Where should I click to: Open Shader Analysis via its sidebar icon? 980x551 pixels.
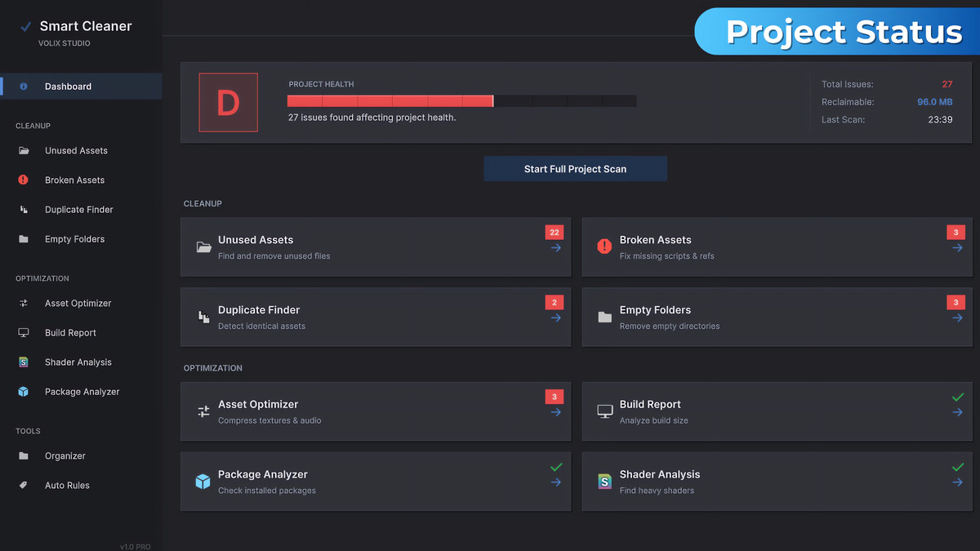[x=24, y=362]
